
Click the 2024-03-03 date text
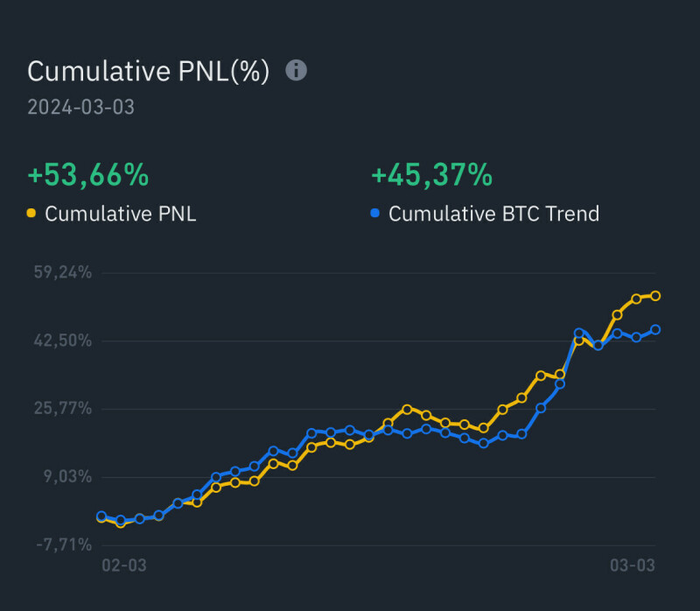pos(80,108)
